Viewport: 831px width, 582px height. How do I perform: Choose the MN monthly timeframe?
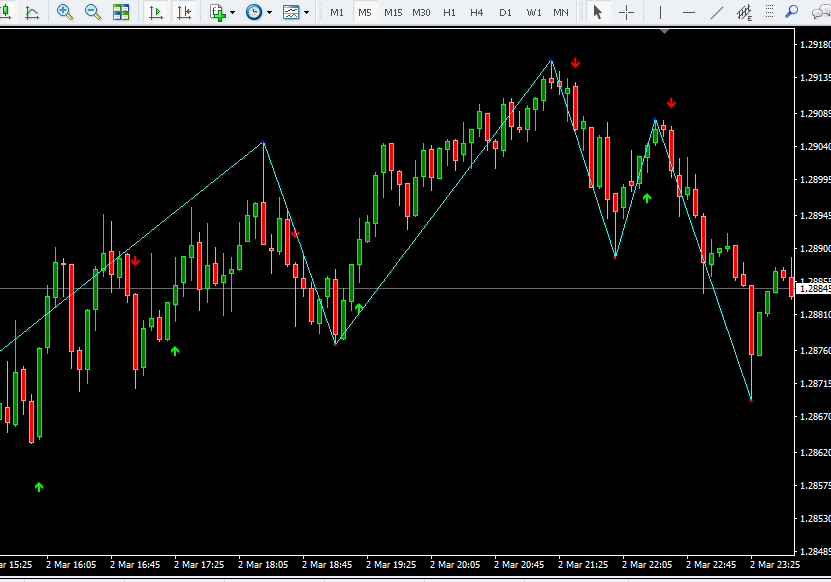561,12
